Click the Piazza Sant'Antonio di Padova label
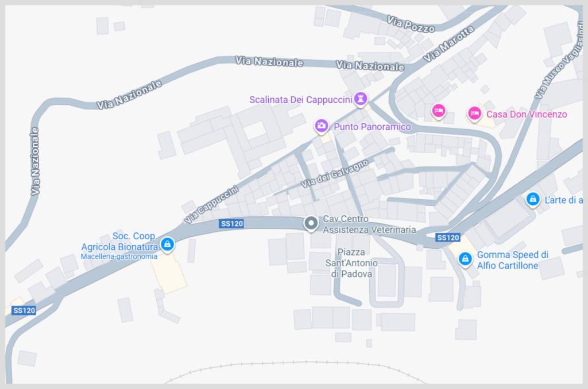The height and width of the screenshot is (389, 588). pos(351,263)
